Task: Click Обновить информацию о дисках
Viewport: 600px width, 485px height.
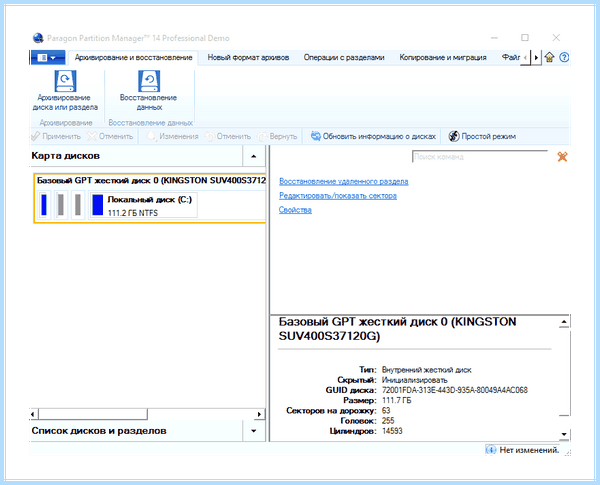Action: [x=373, y=136]
